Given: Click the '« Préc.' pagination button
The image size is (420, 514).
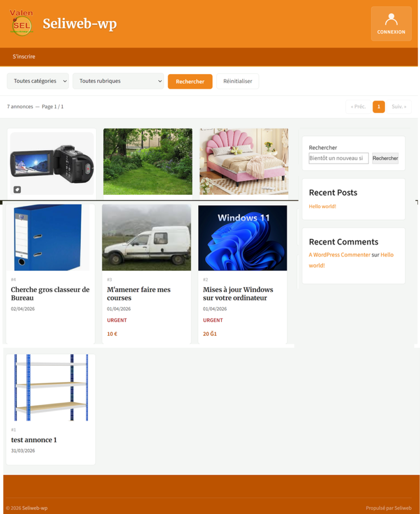Looking at the screenshot, I should point(358,107).
